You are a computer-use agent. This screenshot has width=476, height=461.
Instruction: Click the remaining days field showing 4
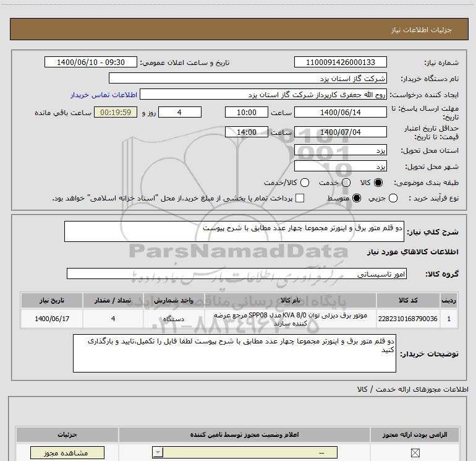click(x=180, y=112)
